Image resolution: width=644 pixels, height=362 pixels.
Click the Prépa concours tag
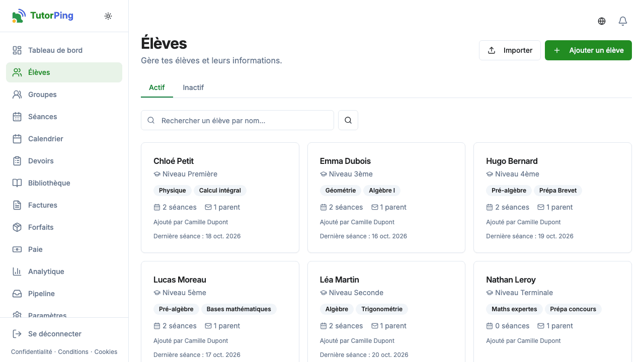pos(573,309)
